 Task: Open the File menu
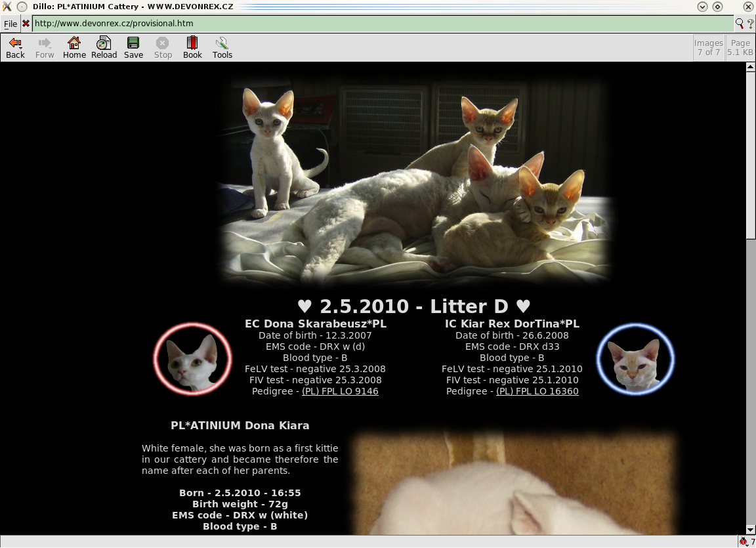point(10,24)
